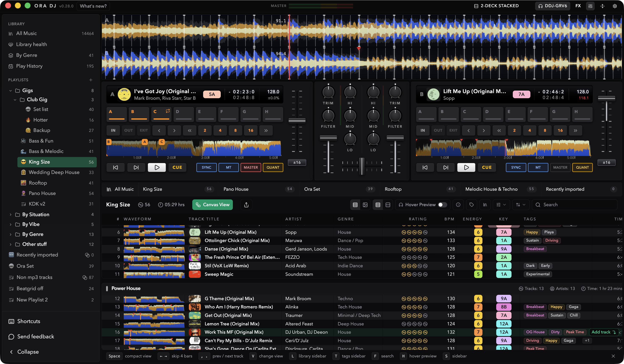Open the Recently imported tab

[x=581, y=189]
